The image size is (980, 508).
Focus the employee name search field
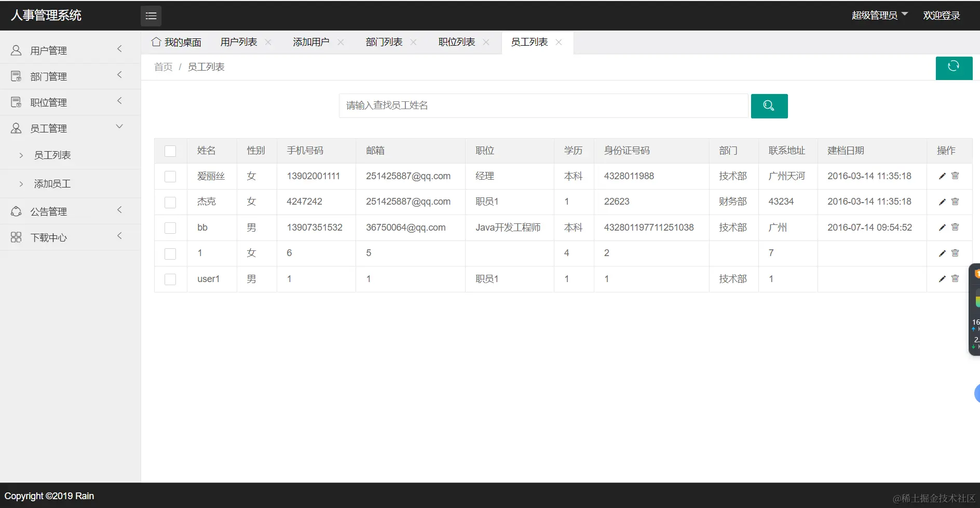point(543,106)
